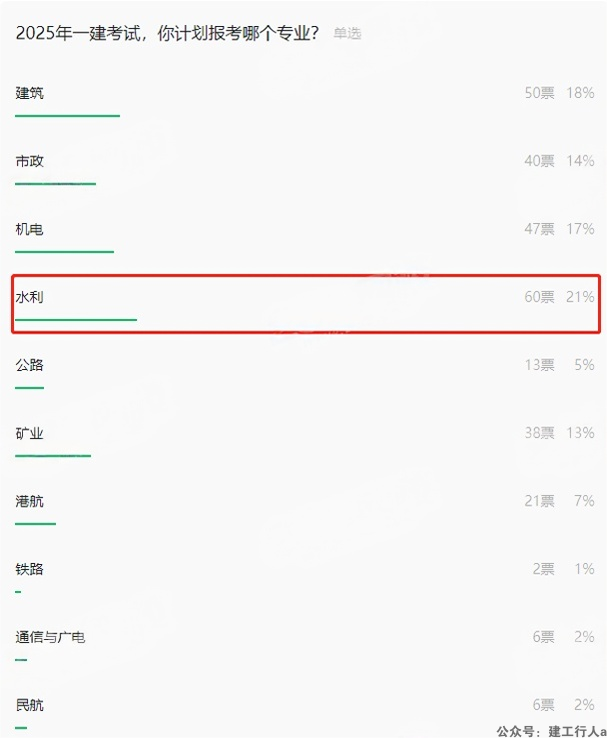607x738 pixels.
Task: Click the 水利 green progress bar
Action: (x=76, y=320)
